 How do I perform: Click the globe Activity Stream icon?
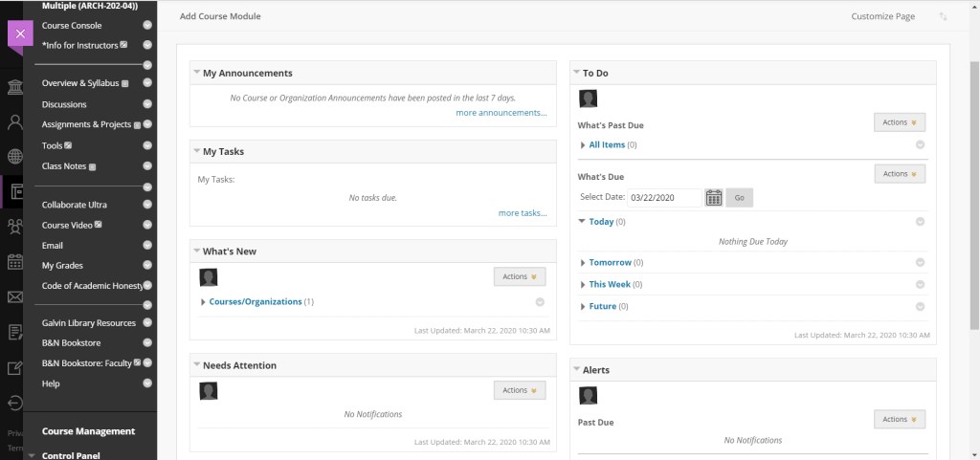pos(15,157)
